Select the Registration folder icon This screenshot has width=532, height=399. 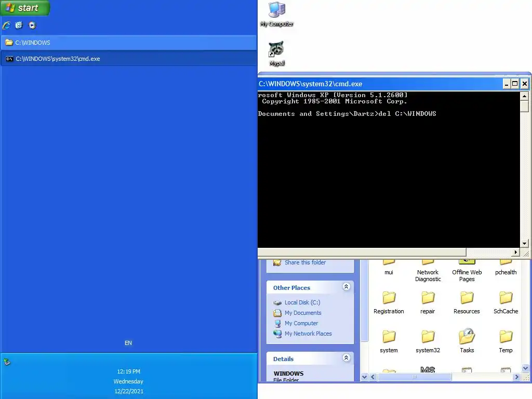tap(389, 298)
